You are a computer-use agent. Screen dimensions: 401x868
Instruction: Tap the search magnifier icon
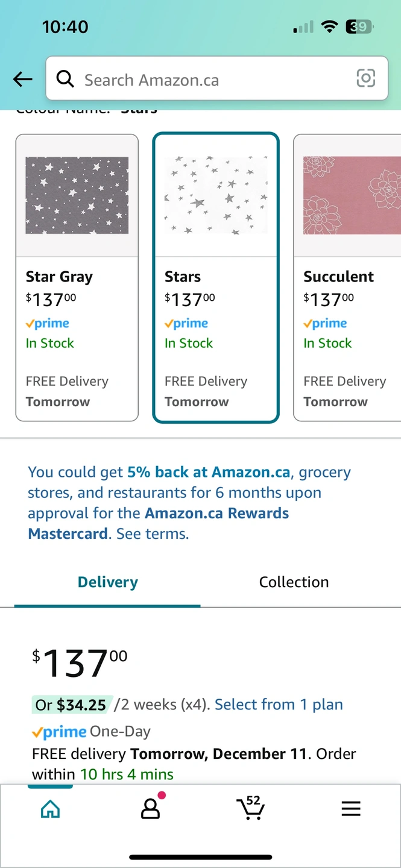65,78
